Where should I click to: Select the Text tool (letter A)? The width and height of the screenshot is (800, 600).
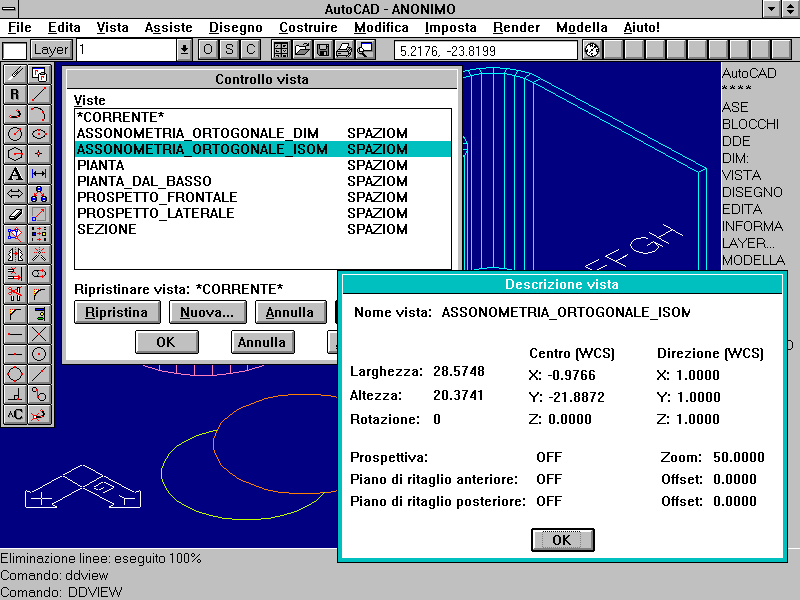point(15,174)
